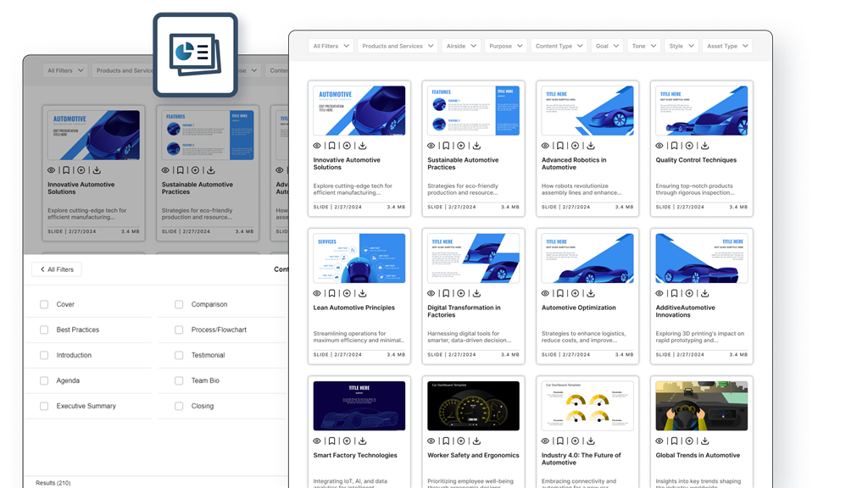Open All Filters dropdown in front window
The image size is (868, 488).
331,46
